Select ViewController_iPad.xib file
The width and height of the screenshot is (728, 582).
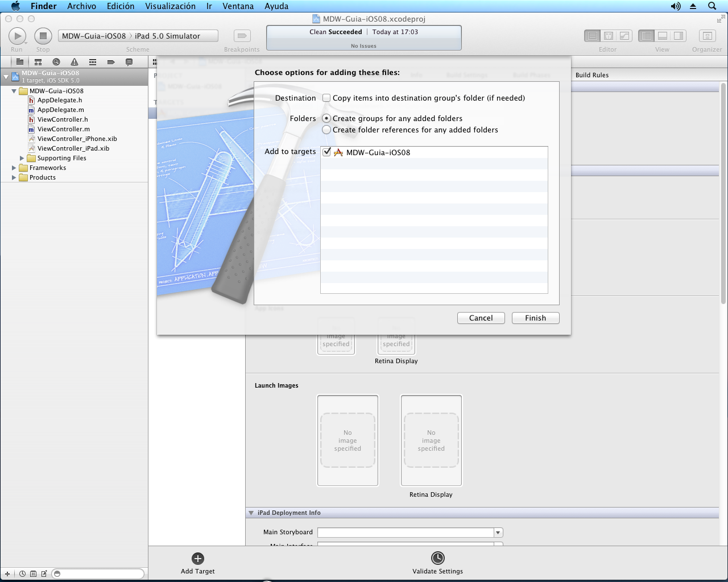[x=73, y=148]
